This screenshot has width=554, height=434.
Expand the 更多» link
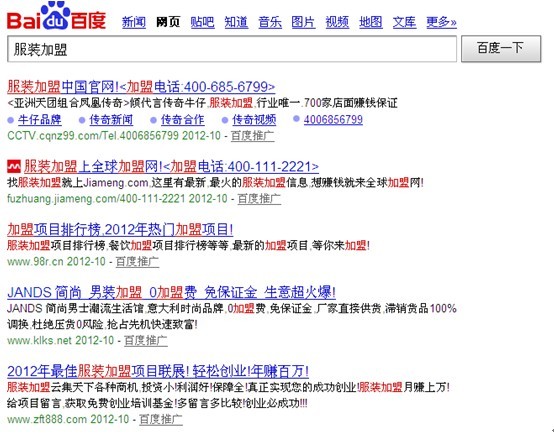click(441, 22)
